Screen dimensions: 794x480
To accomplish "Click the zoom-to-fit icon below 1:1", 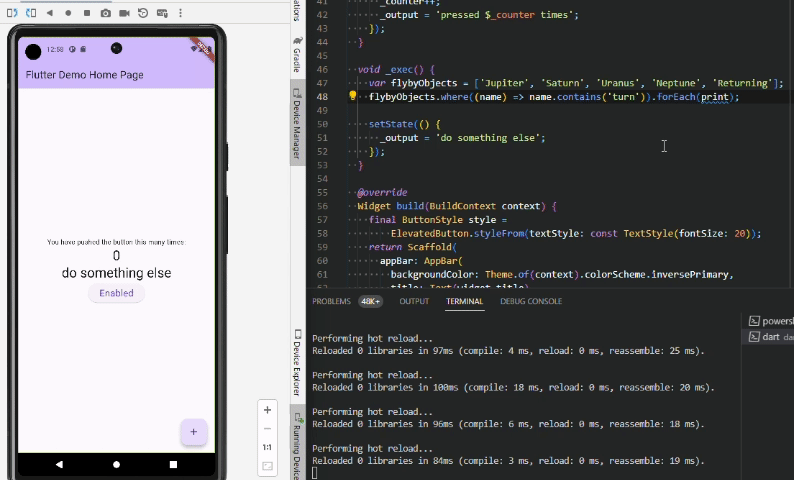I will point(267,466).
